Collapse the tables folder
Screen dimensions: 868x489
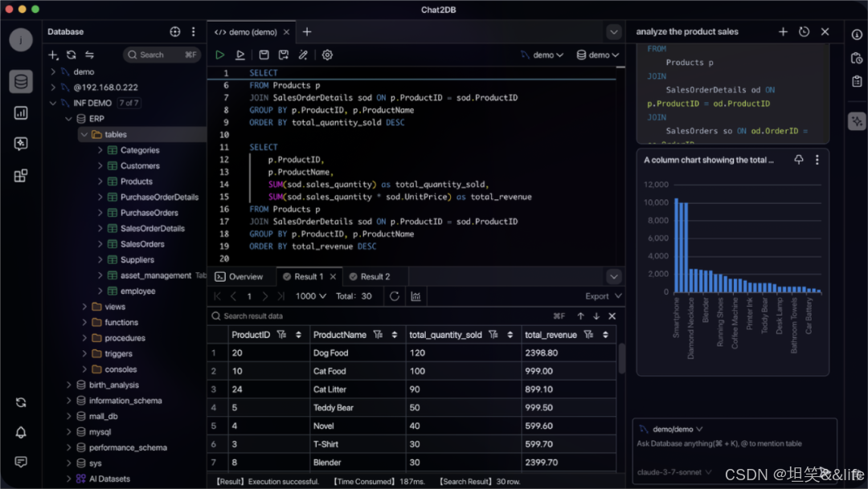pos(84,134)
